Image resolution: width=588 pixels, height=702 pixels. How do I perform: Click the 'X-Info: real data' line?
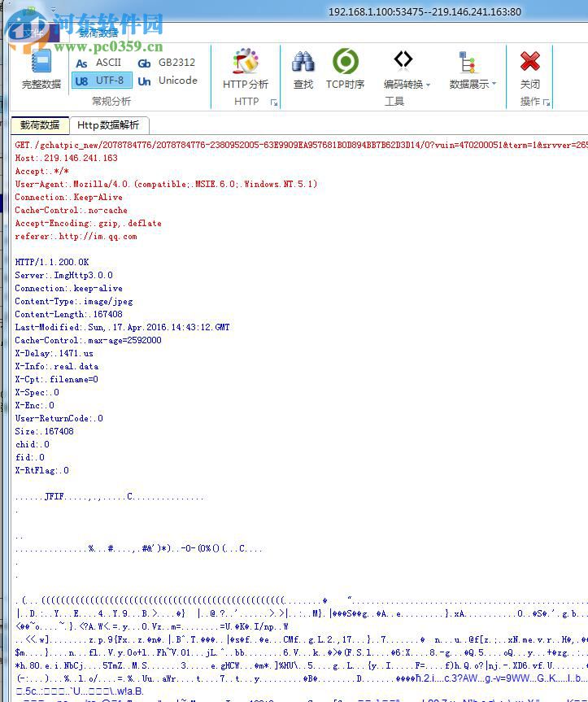[x=57, y=366]
